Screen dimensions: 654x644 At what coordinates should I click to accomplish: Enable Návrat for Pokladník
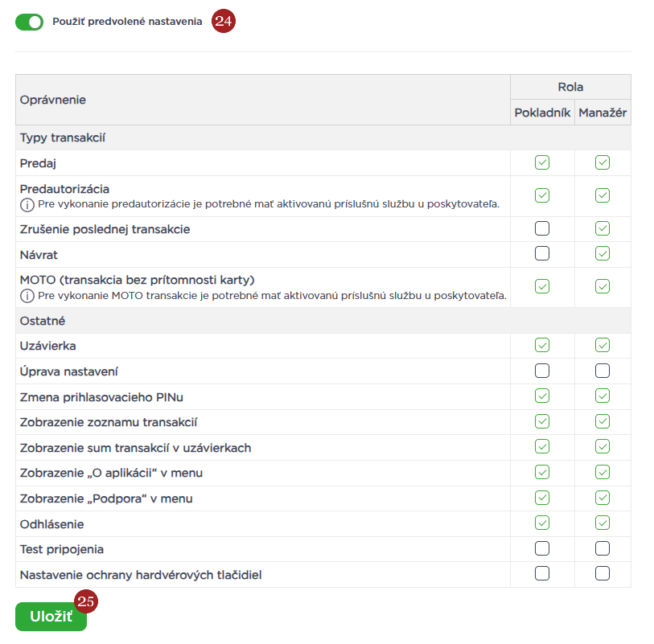pos(542,254)
